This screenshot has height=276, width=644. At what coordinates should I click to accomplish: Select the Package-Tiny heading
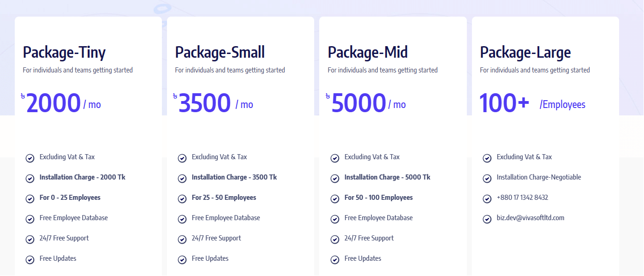64,53
